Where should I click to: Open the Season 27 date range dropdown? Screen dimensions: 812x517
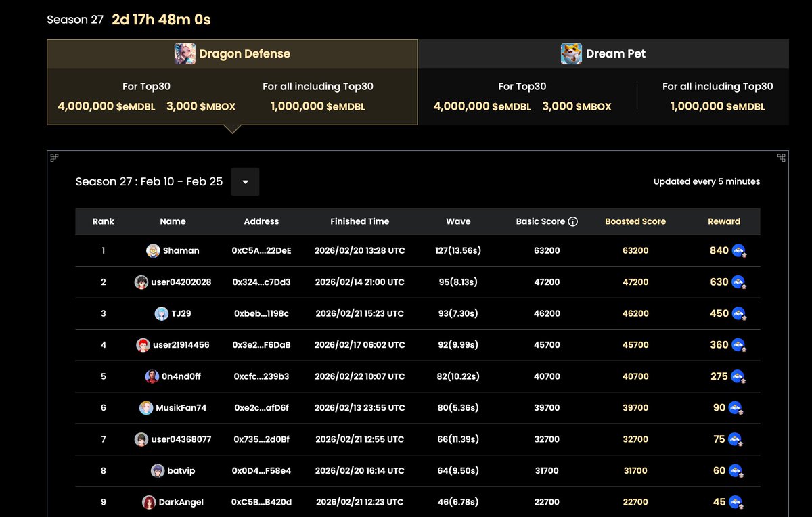tap(245, 182)
